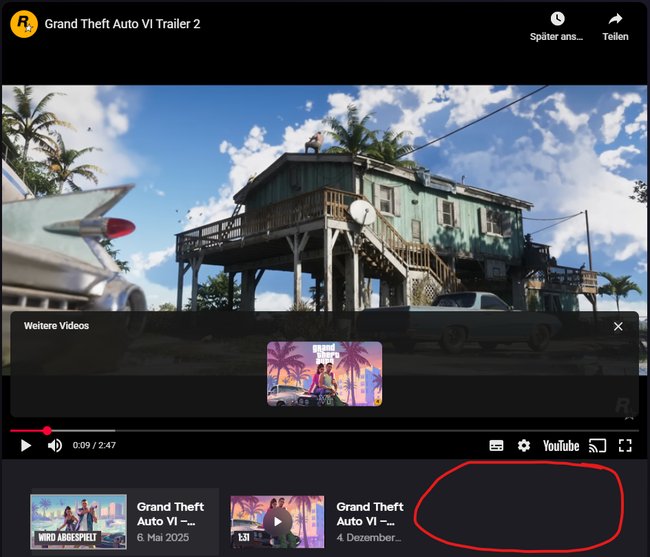
Task: Open the Teilen share option
Action: pyautogui.click(x=615, y=26)
